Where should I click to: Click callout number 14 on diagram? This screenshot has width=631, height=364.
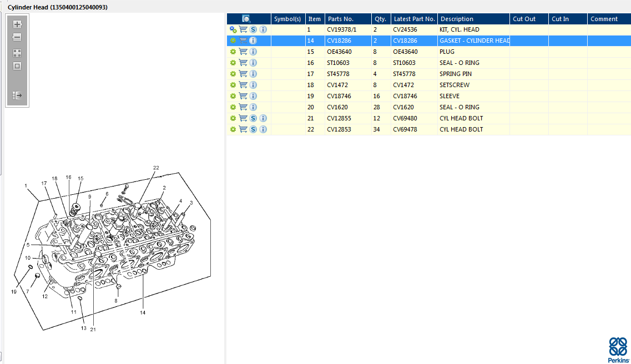click(x=143, y=312)
